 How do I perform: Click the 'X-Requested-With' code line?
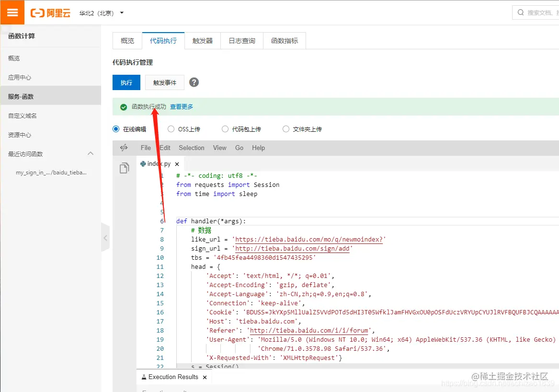click(x=274, y=358)
